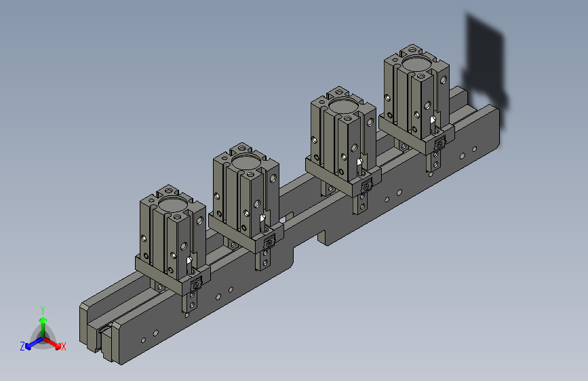Pick the pneumatic cylinder closest to the axis triad
Viewport: 588px width, 381px height.
[172, 232]
